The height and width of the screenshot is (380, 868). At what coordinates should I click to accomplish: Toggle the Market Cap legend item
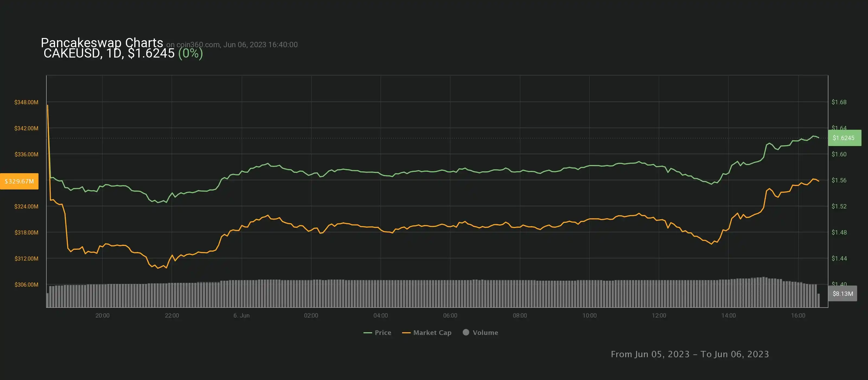click(x=432, y=332)
